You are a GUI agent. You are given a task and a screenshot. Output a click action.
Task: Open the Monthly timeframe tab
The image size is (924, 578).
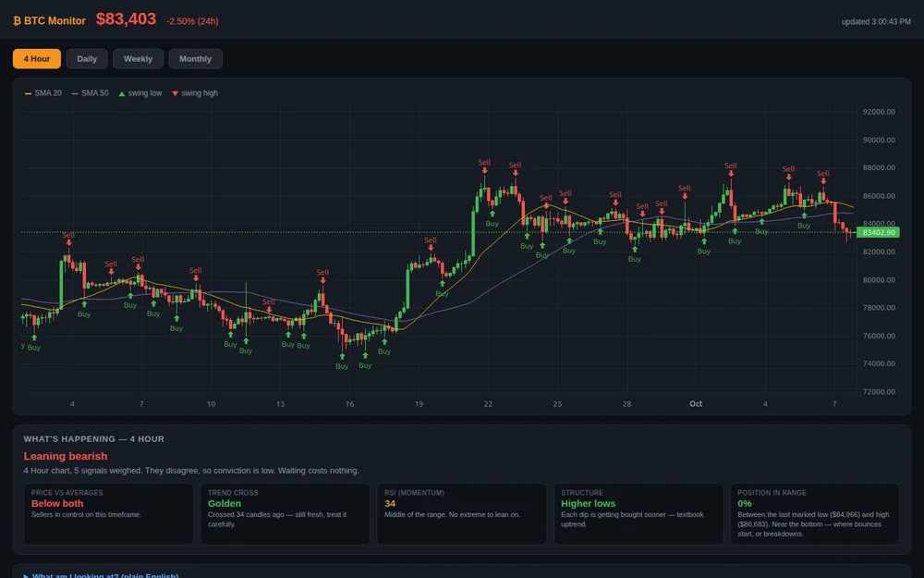[x=195, y=58]
